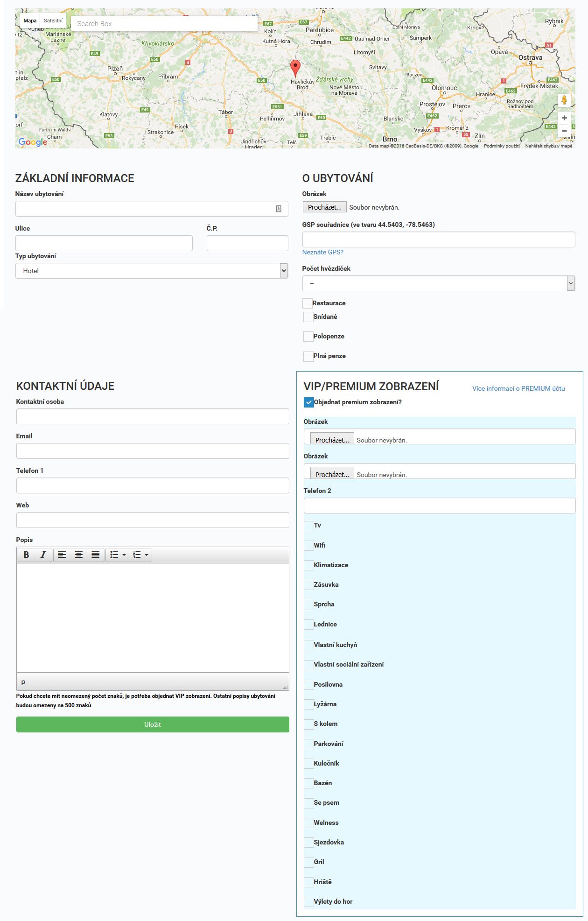The height and width of the screenshot is (921, 588).
Task: Tick Vlastní sociální zařízení checkbox
Action: coord(308,665)
